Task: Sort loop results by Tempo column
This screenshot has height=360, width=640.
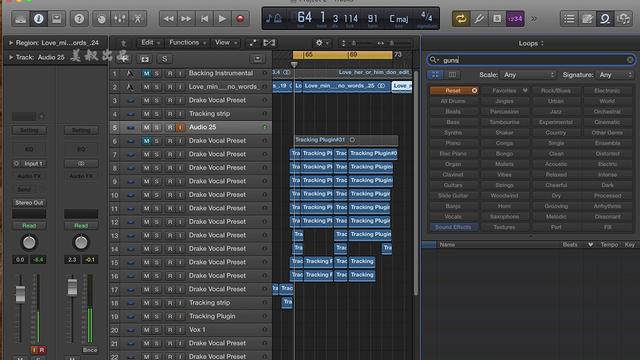Action: click(609, 244)
